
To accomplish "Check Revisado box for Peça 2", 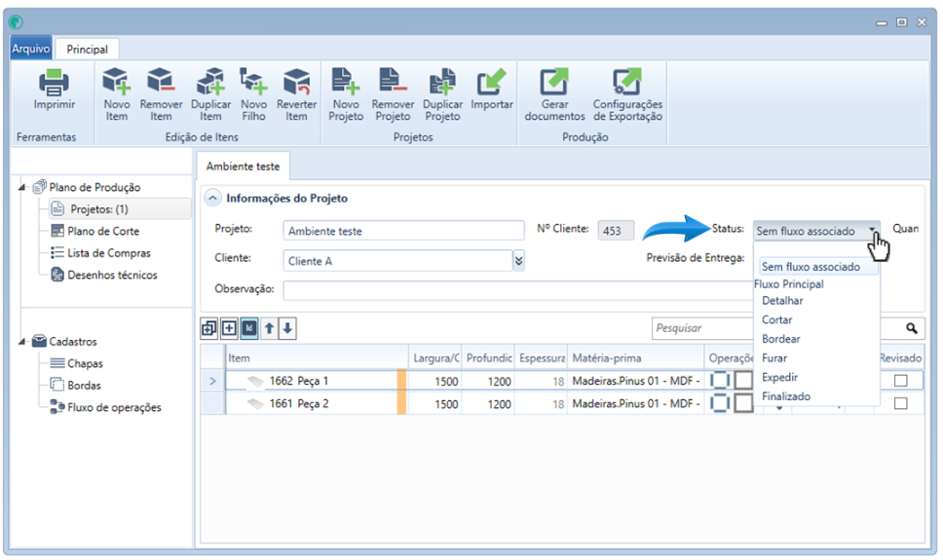I will pos(900,403).
